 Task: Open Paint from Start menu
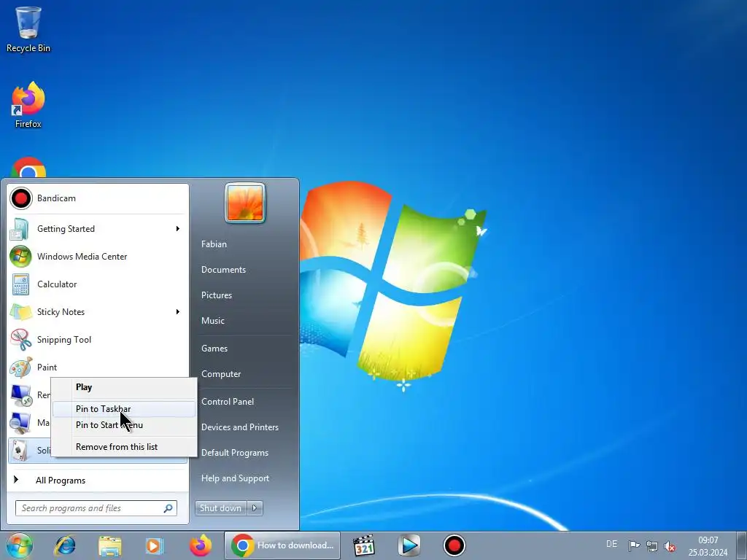pos(97,367)
